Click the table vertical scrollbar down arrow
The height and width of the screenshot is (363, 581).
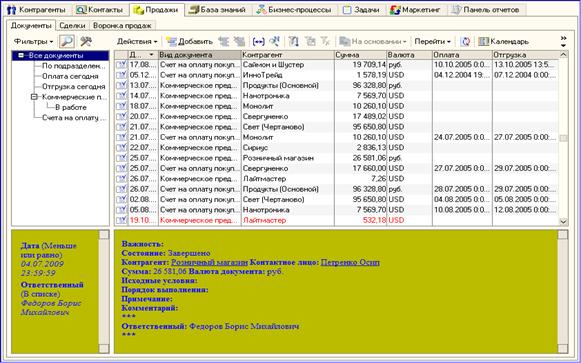click(x=563, y=222)
